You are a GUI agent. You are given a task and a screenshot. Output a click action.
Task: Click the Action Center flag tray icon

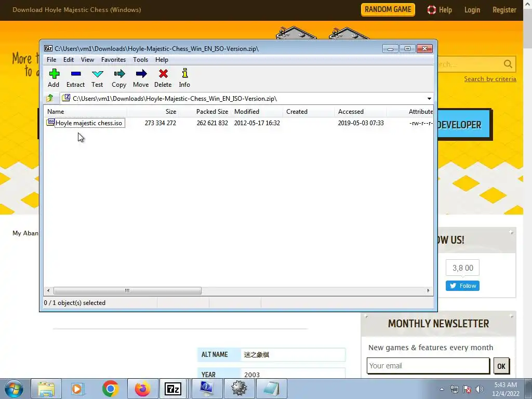[467, 389]
